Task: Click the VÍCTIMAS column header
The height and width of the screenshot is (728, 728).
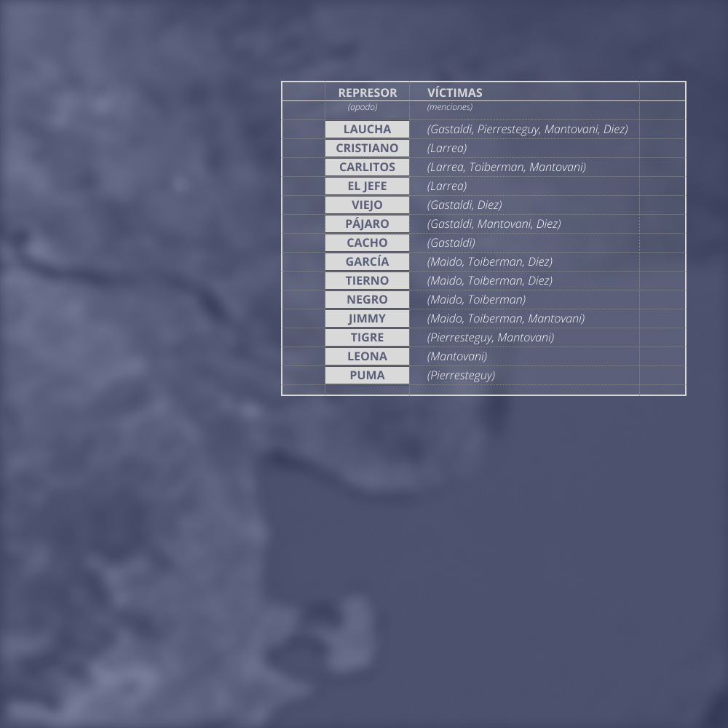Action: coord(454,92)
